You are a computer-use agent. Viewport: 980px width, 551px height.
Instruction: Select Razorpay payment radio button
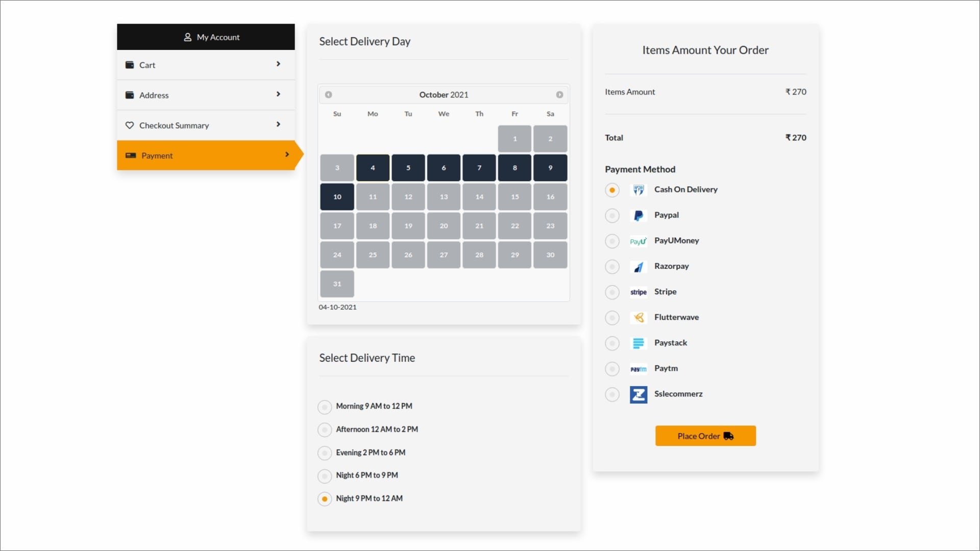tap(612, 266)
